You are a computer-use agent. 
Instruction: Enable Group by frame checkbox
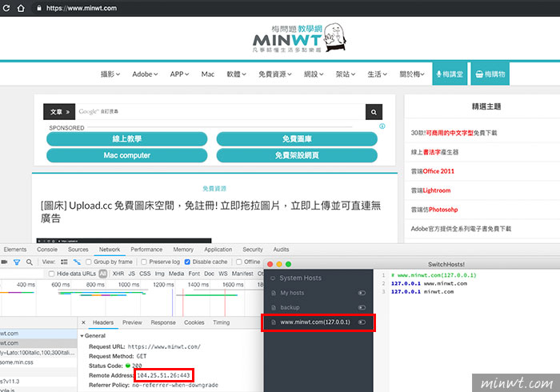click(88, 262)
